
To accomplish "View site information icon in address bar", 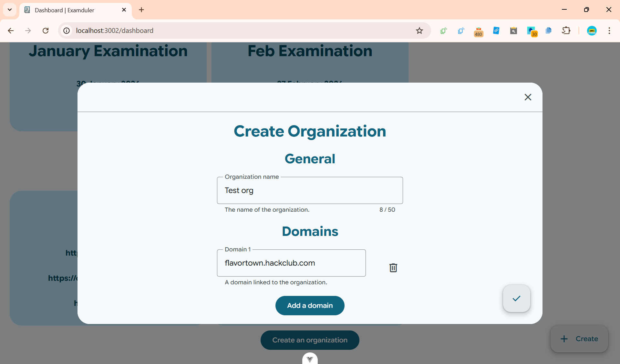I will [x=67, y=31].
